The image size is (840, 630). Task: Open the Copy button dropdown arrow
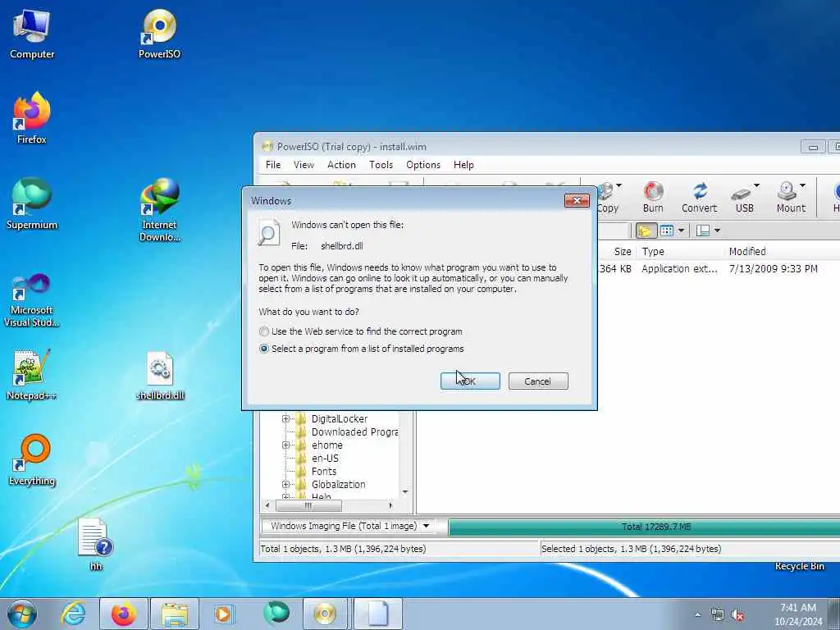pos(619,185)
